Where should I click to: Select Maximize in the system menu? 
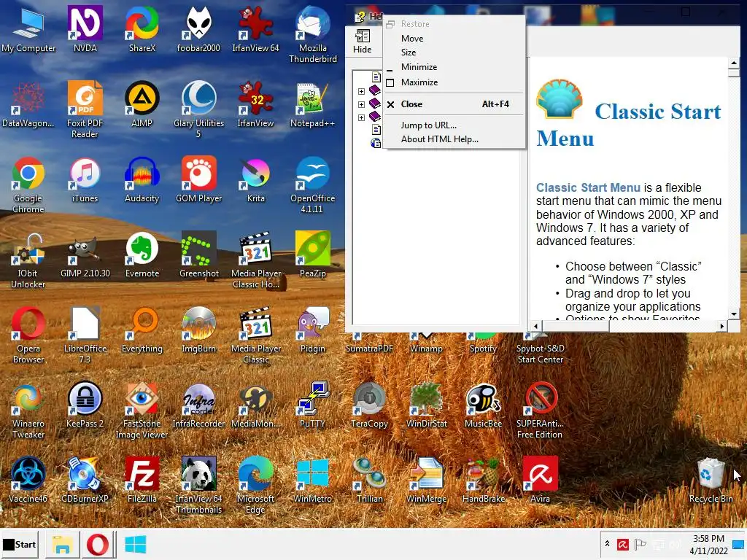[454, 82]
